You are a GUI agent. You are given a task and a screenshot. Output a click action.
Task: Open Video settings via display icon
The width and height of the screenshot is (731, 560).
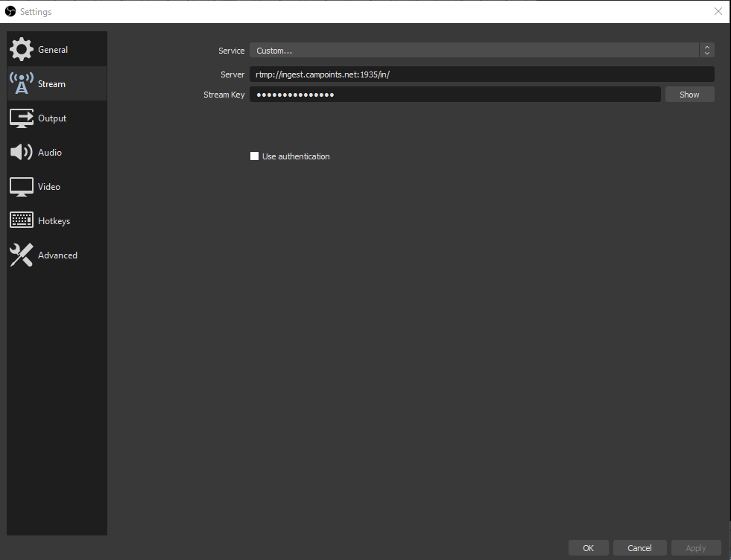[x=22, y=187]
